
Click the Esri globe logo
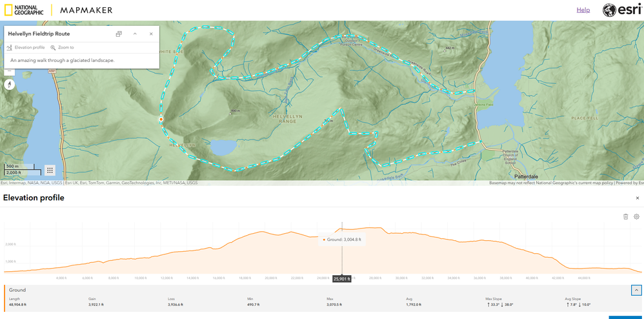pyautogui.click(x=621, y=10)
